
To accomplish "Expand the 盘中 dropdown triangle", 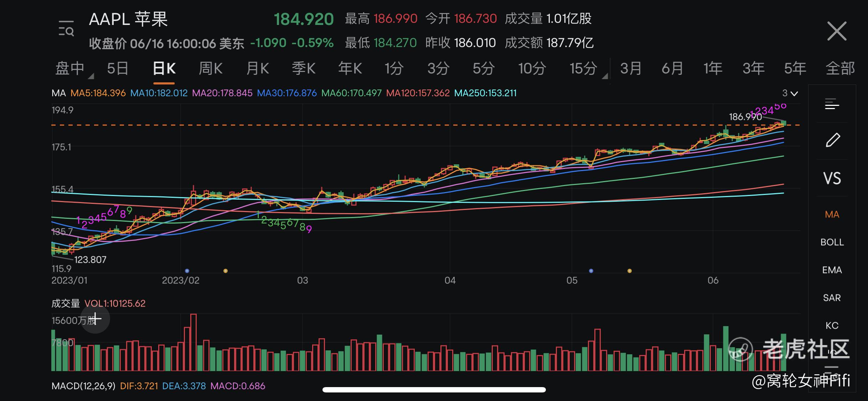I will coord(91,76).
